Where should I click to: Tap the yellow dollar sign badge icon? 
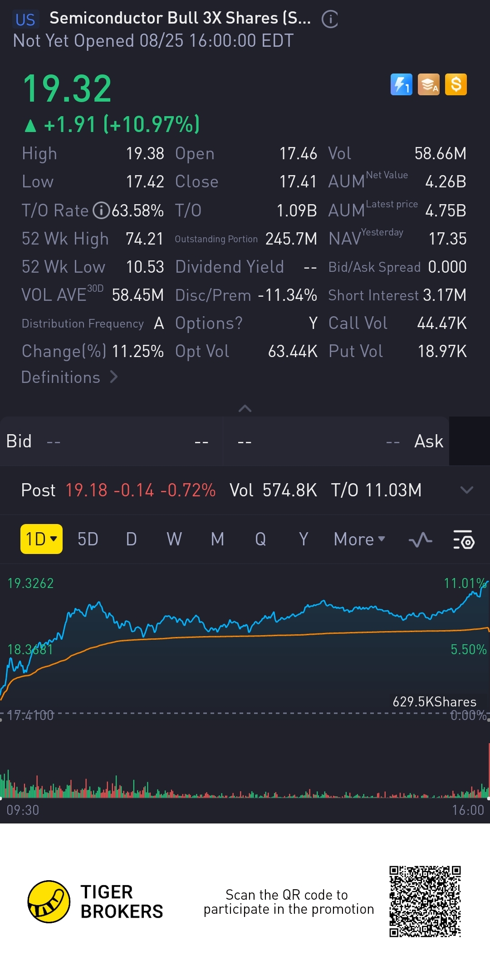coord(456,85)
